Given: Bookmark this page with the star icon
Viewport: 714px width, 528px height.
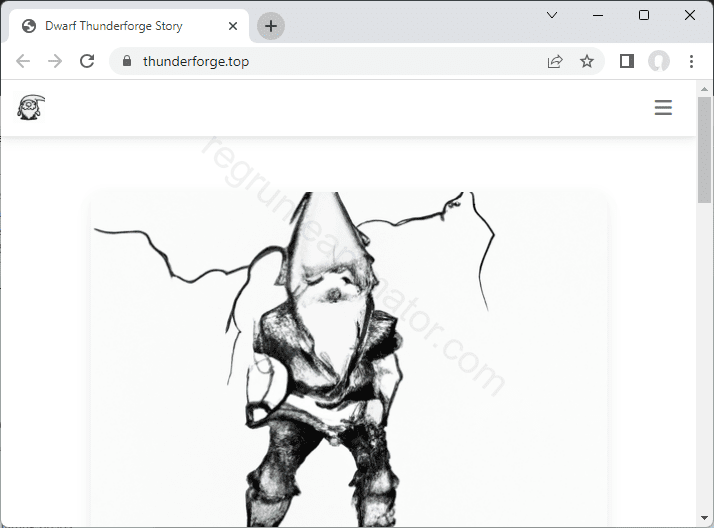Looking at the screenshot, I should (x=587, y=61).
